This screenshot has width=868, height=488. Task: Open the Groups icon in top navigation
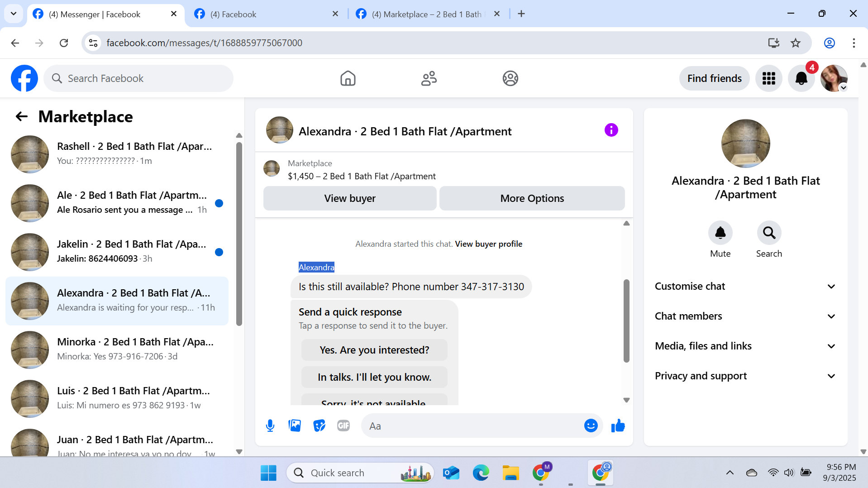[x=510, y=78]
